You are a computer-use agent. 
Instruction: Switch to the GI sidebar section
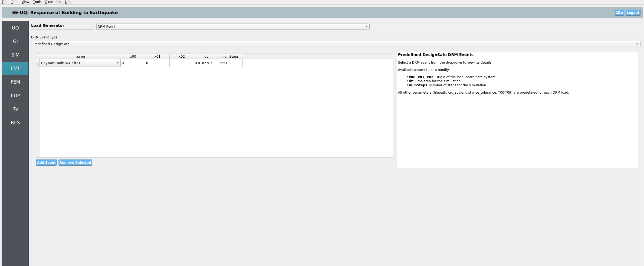click(15, 41)
